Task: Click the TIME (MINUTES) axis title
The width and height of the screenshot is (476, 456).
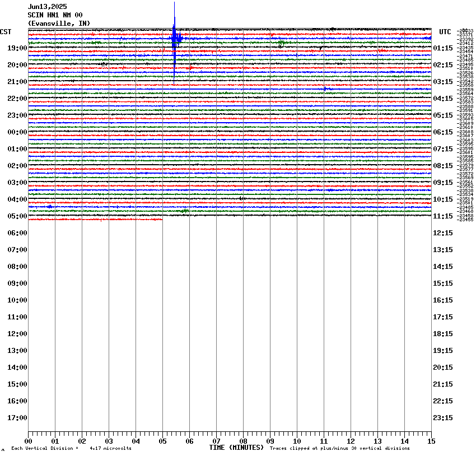Action: [x=236, y=448]
